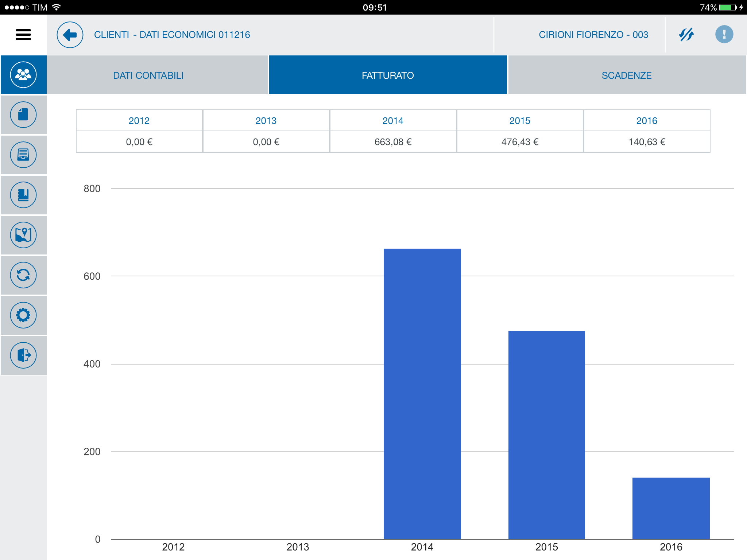Image resolution: width=747 pixels, height=560 pixels.
Task: Open the clients sidebar icon
Action: click(23, 75)
